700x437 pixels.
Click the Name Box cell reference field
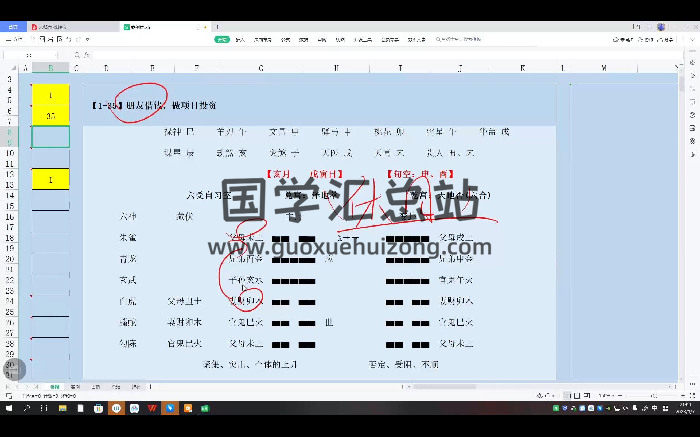29,55
